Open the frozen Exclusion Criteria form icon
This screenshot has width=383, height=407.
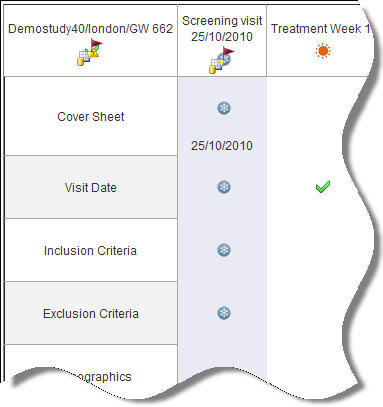click(224, 313)
